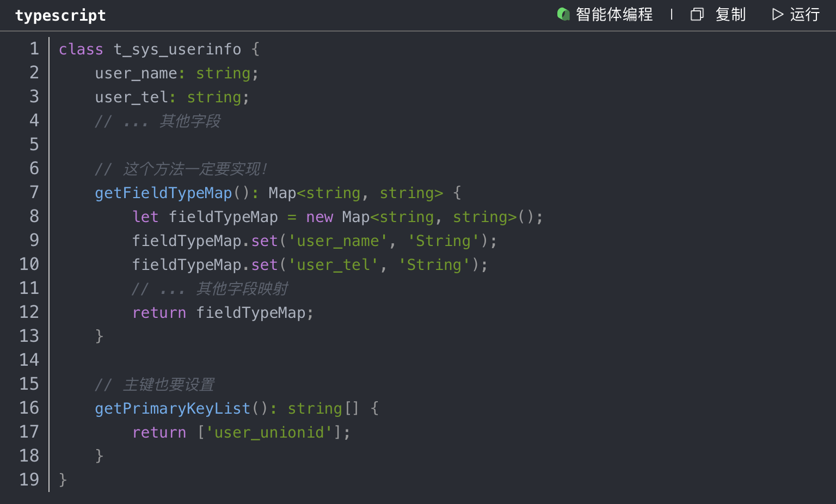Click the 'user_tel' string in the set call
This screenshot has width=836, height=504.
coord(333,265)
